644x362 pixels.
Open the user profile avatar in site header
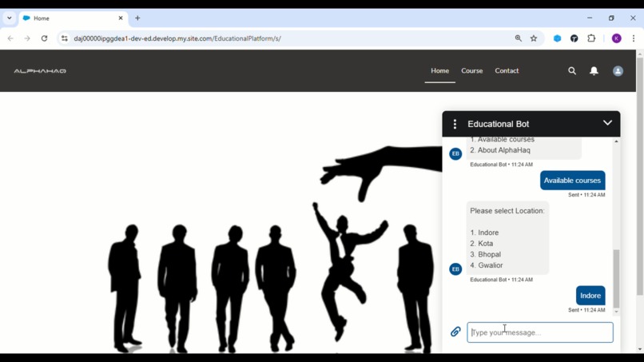(618, 71)
